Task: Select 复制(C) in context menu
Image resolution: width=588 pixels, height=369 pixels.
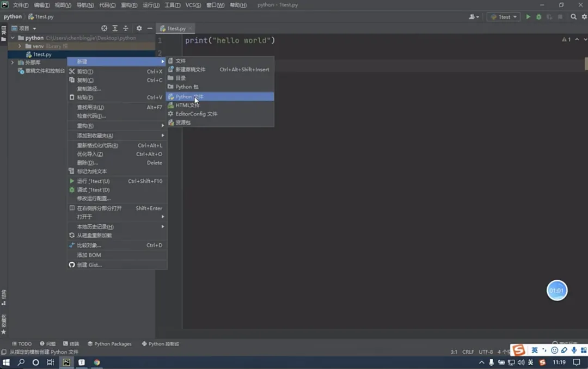Action: tap(117, 80)
